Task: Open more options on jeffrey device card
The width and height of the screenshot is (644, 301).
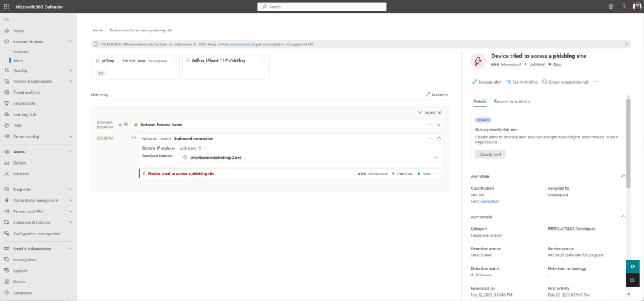Action: [x=175, y=60]
